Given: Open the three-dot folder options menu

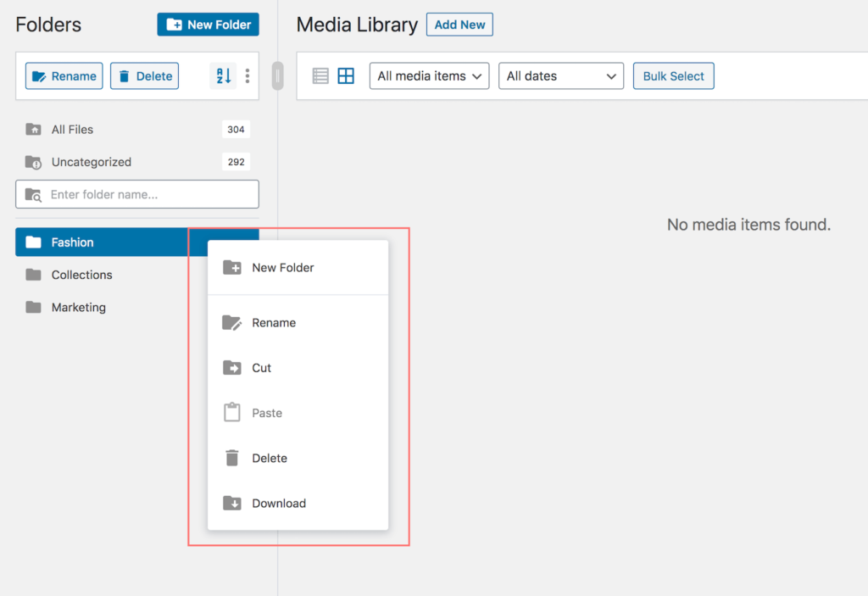Looking at the screenshot, I should 248,75.
